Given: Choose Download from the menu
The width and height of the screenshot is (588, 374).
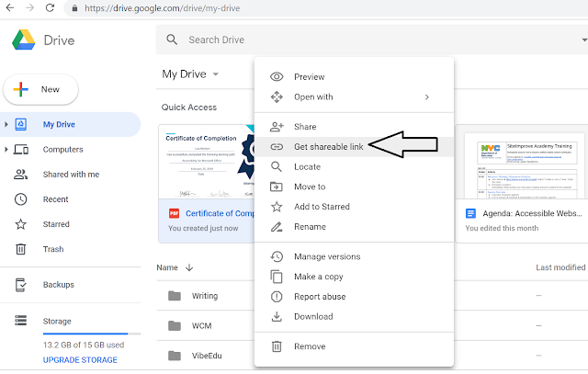Looking at the screenshot, I should [354, 317].
